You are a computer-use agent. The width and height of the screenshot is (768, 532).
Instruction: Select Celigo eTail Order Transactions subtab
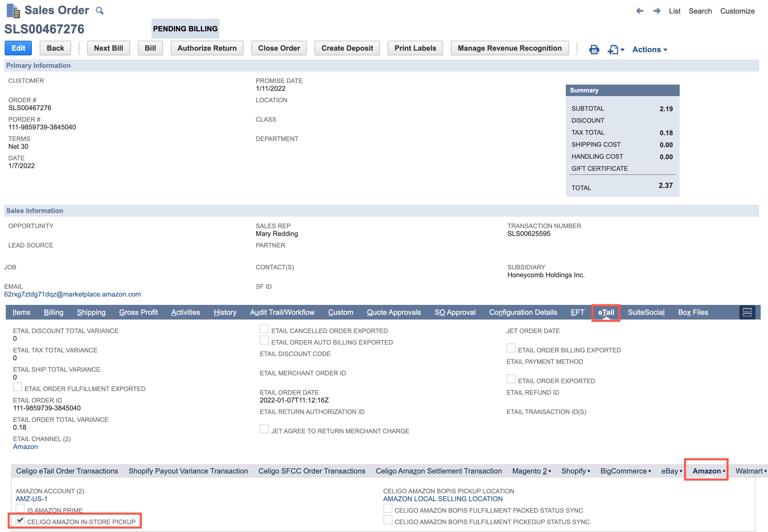tap(67, 471)
